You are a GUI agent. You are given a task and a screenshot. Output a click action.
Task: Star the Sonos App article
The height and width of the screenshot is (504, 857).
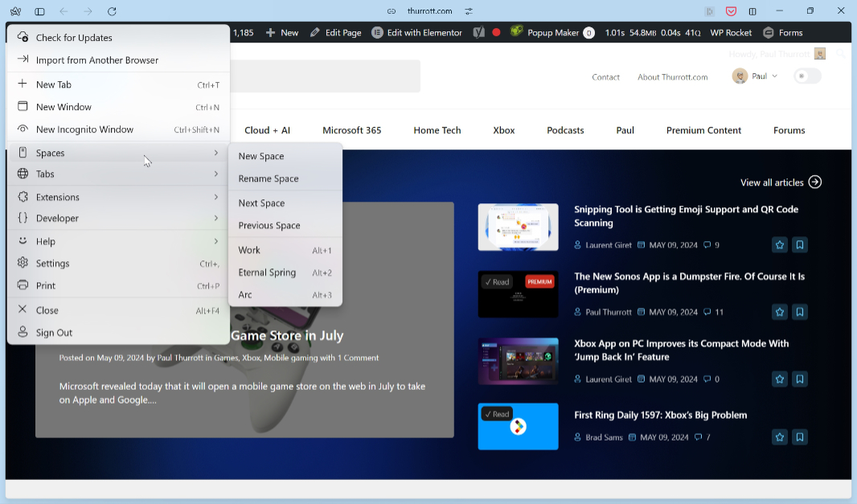pyautogui.click(x=779, y=312)
